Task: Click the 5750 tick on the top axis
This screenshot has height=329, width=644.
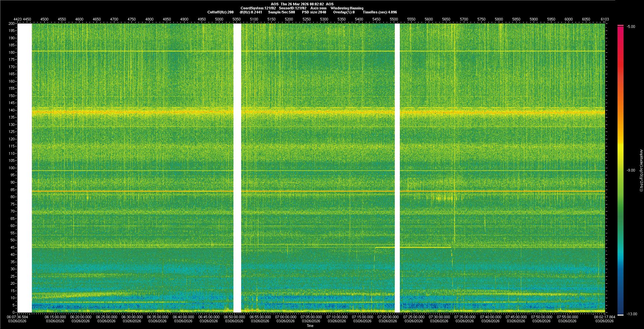Action: 481,19
